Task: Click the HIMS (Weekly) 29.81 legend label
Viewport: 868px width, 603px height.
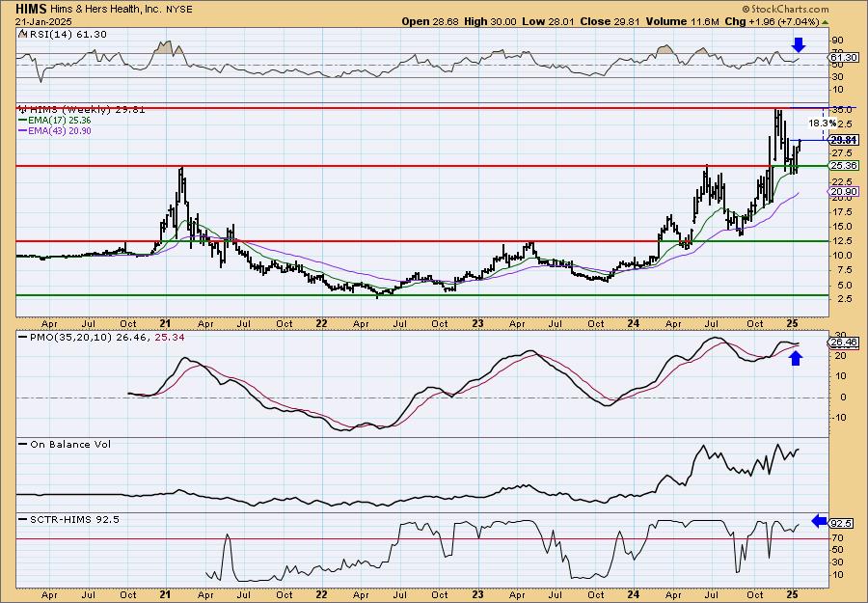Action: 87,110
